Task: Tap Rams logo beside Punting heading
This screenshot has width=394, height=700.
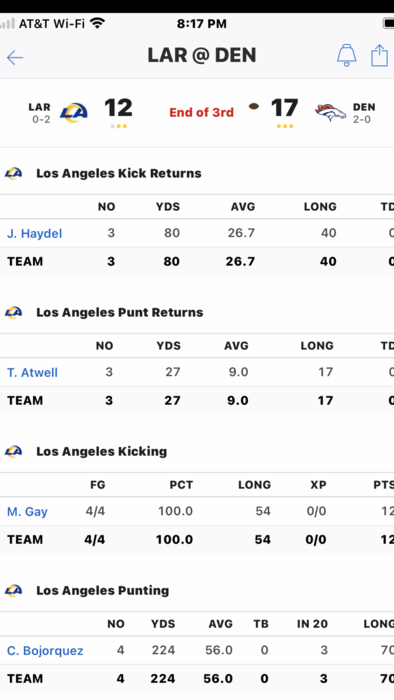Action: coord(13,590)
